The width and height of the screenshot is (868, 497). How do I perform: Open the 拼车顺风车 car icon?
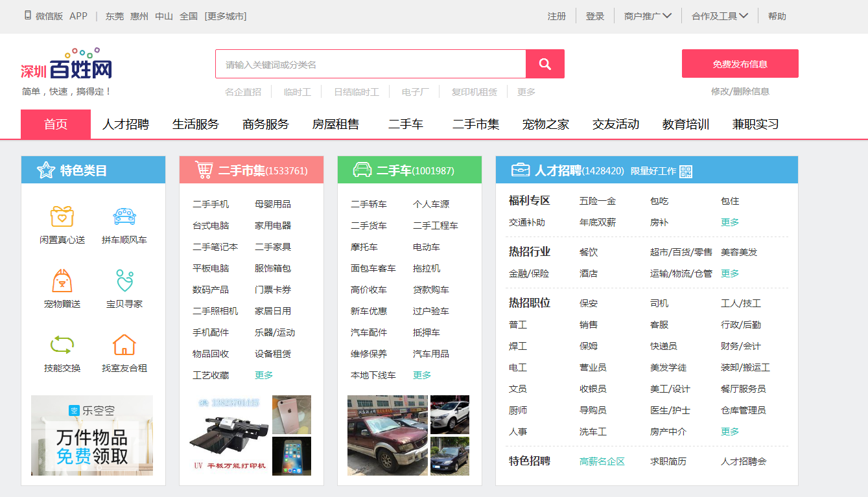[x=124, y=216]
